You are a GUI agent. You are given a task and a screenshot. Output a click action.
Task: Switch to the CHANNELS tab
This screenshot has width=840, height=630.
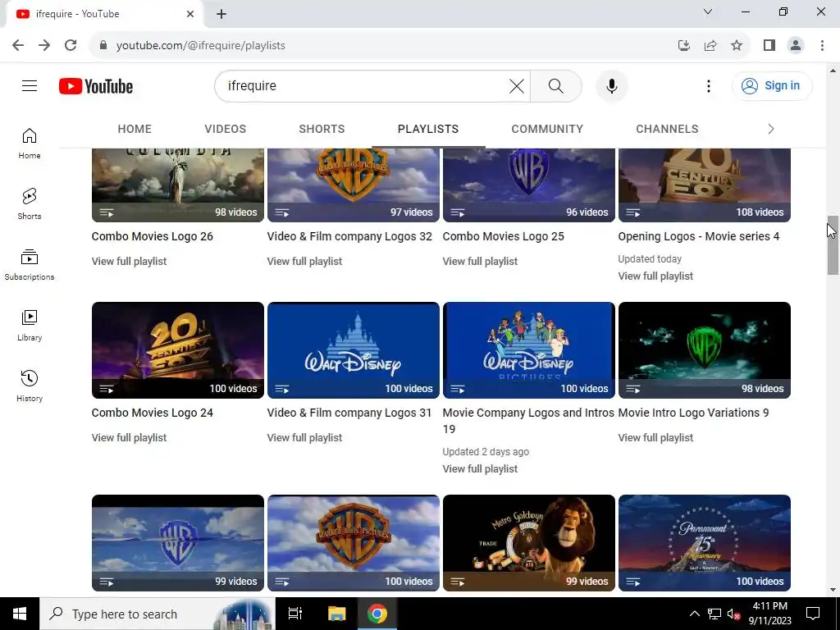pyautogui.click(x=667, y=129)
